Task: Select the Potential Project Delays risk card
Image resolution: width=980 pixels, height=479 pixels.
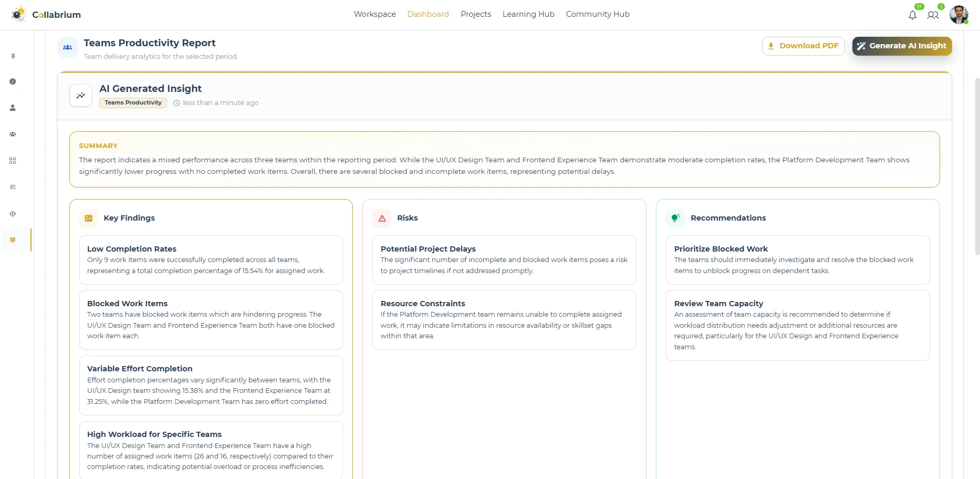Action: (x=504, y=260)
